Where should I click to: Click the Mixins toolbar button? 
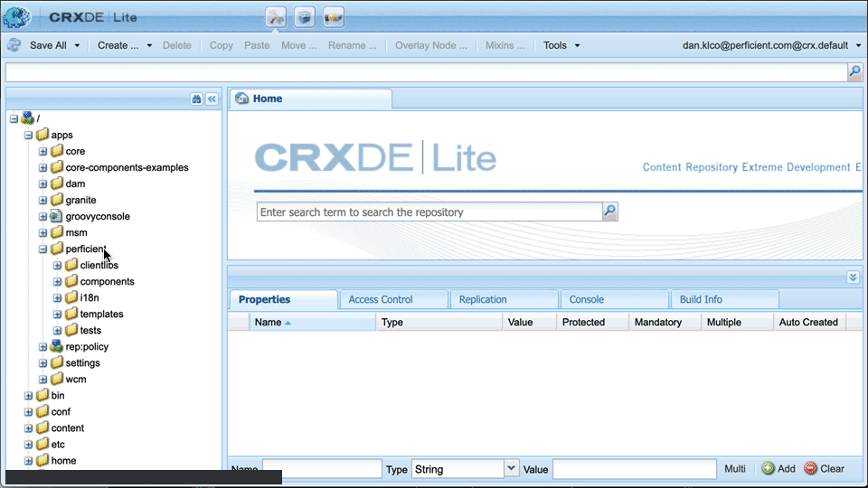(x=505, y=45)
